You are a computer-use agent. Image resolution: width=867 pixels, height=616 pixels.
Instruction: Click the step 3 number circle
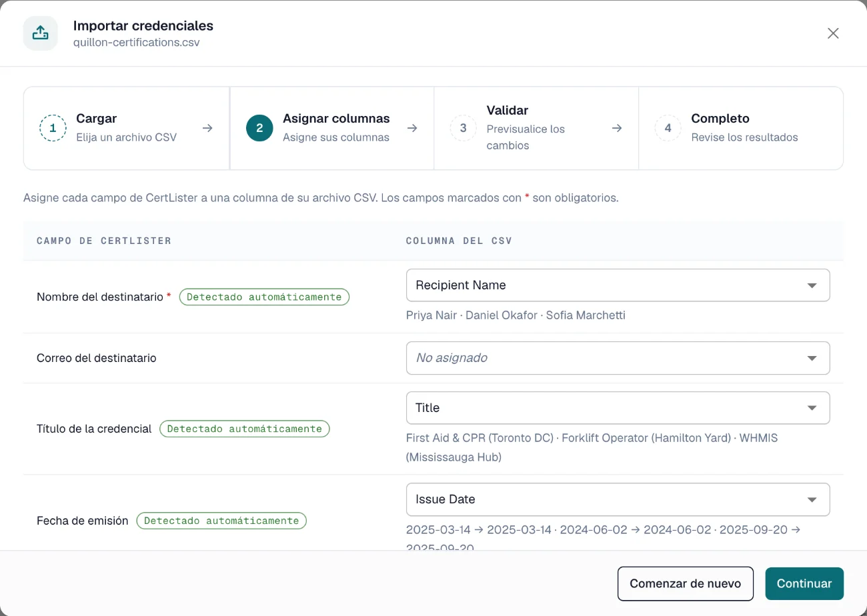[464, 128]
